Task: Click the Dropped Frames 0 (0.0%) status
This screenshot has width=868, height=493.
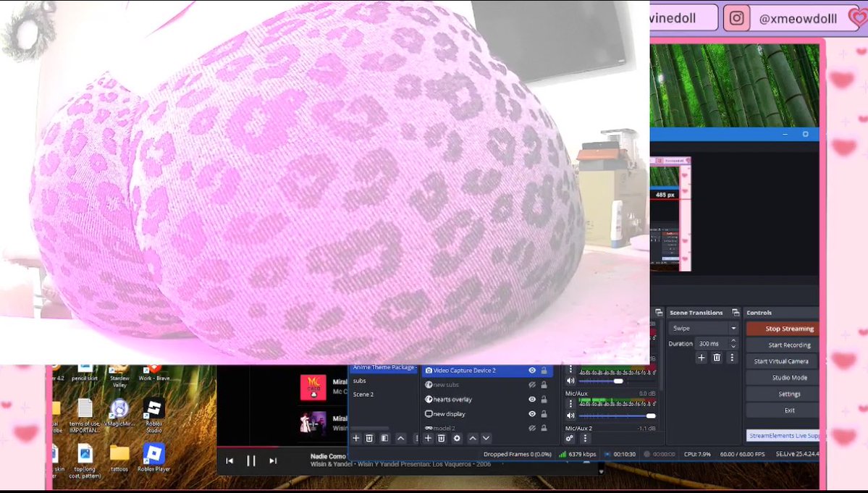Action: tap(517, 454)
